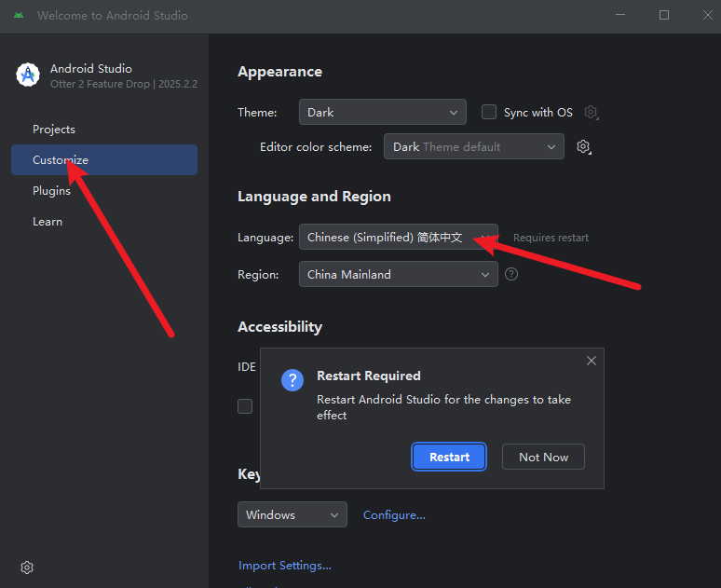This screenshot has height=588, width=721.
Task: Click the 'Requires restart' text
Action: 551,238
